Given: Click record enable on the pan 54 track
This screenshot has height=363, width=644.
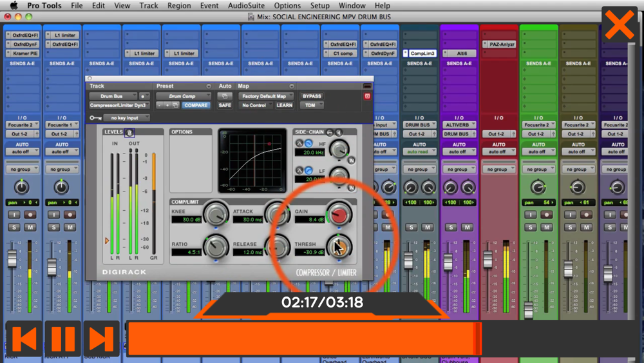Looking at the screenshot, I should pos(546,215).
